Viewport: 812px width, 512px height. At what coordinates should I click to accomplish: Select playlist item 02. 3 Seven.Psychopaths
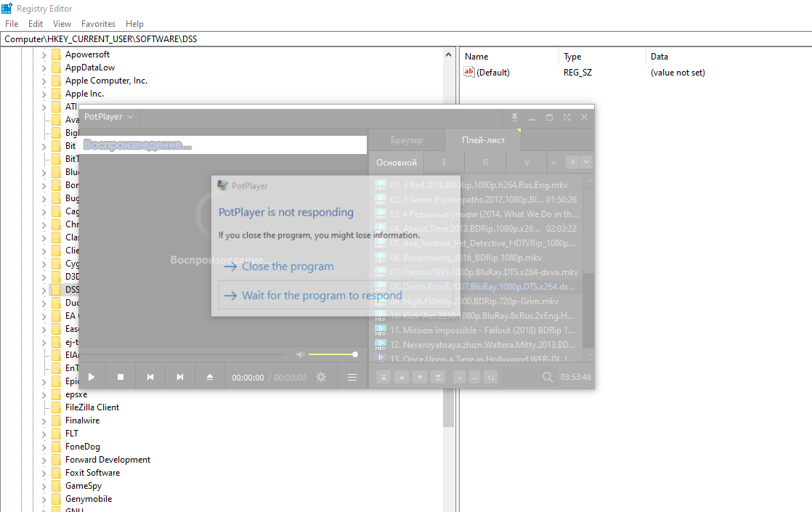476,199
